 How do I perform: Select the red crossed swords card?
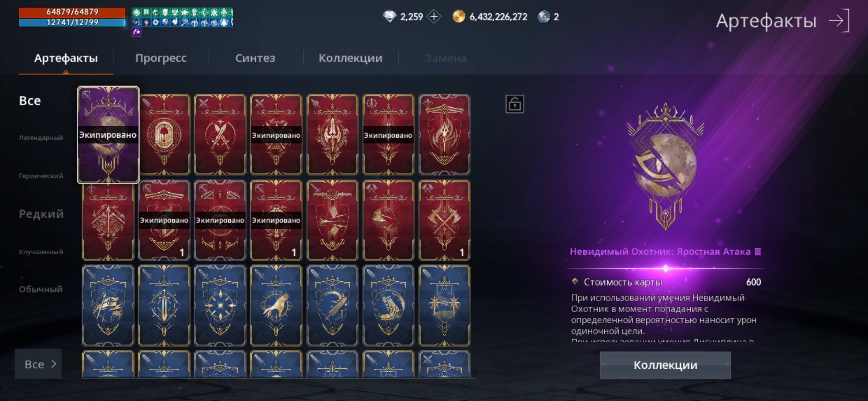(x=220, y=134)
